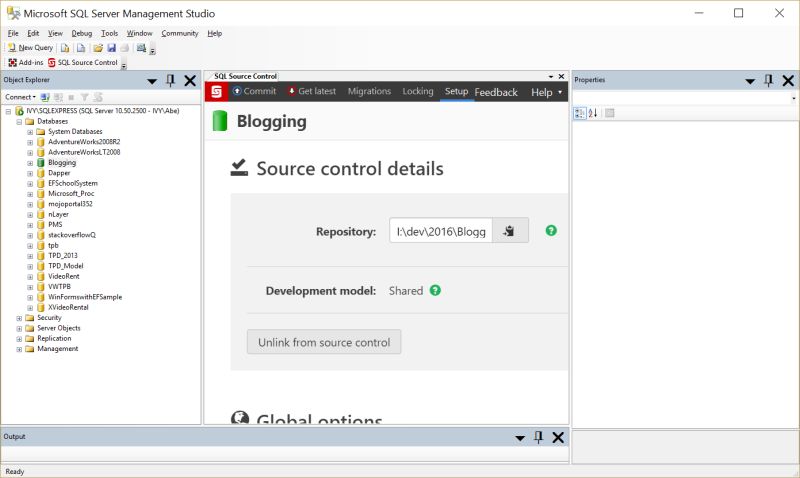800x478 pixels.
Task: Click the Disconnect icon in Object Explorer
Action: pos(59,97)
